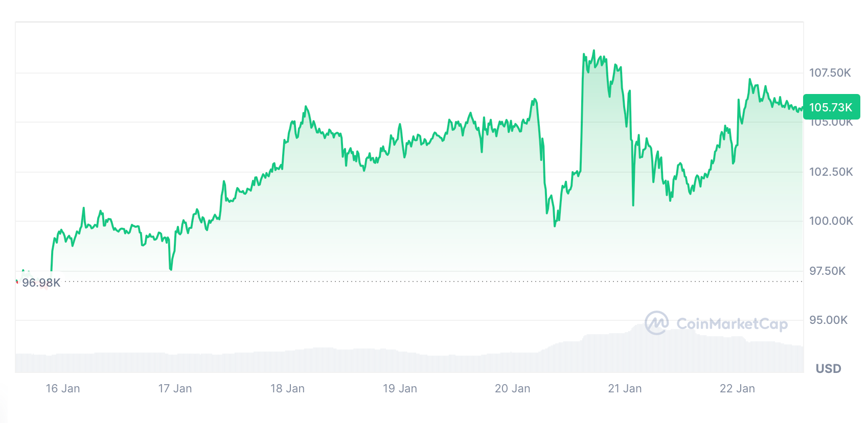Click the green 105.73K current price badge
Viewport: 868px width, 423px height.
(831, 107)
